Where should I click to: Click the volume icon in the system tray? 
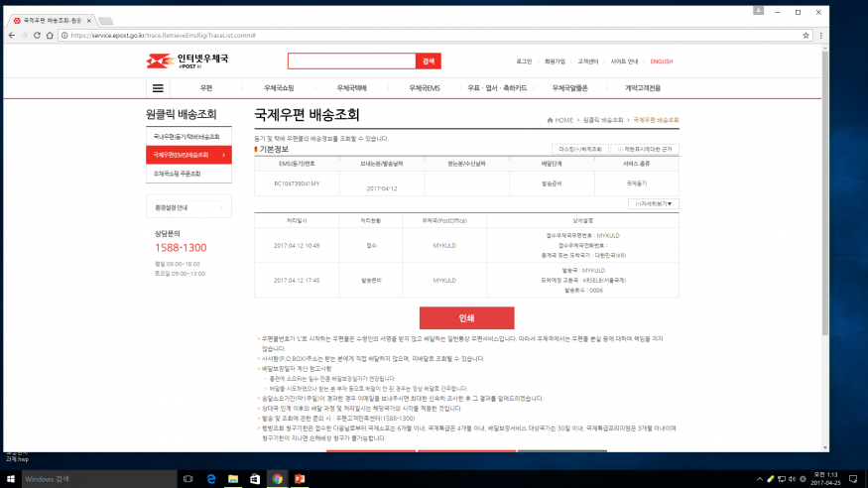tap(792, 479)
